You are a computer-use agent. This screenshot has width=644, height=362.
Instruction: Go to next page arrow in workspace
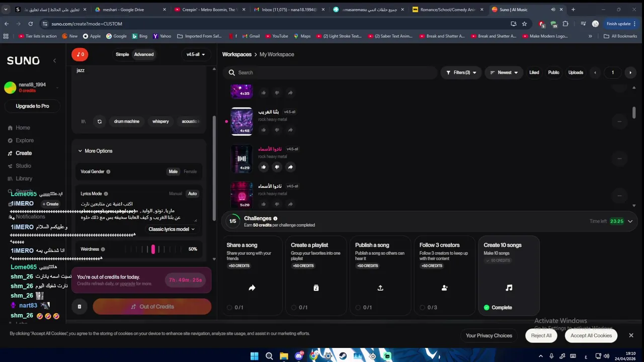point(630,72)
